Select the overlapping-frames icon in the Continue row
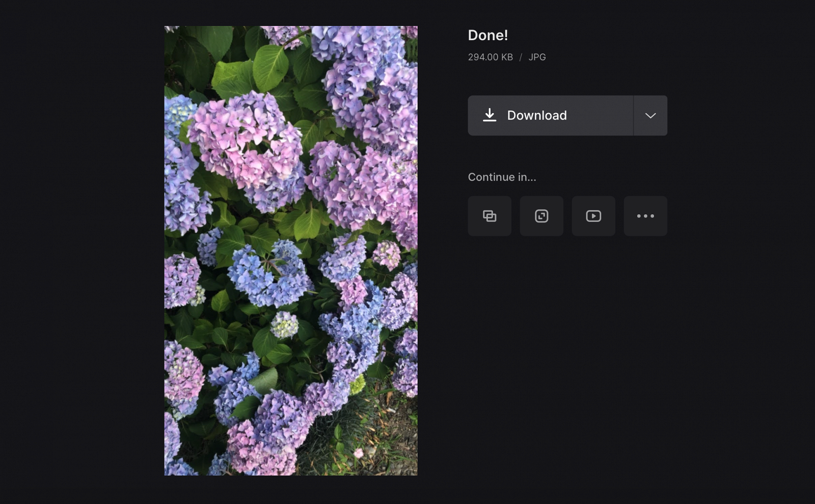 [489, 216]
